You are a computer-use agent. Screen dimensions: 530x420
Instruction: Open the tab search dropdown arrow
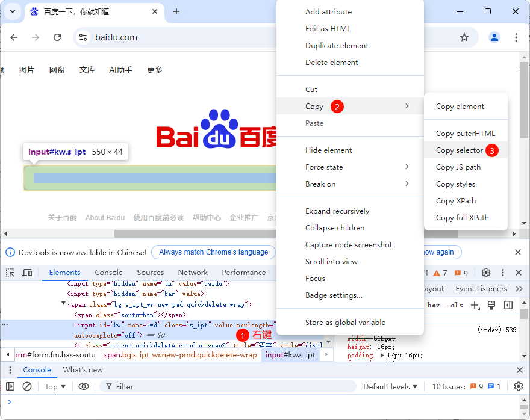13,11
